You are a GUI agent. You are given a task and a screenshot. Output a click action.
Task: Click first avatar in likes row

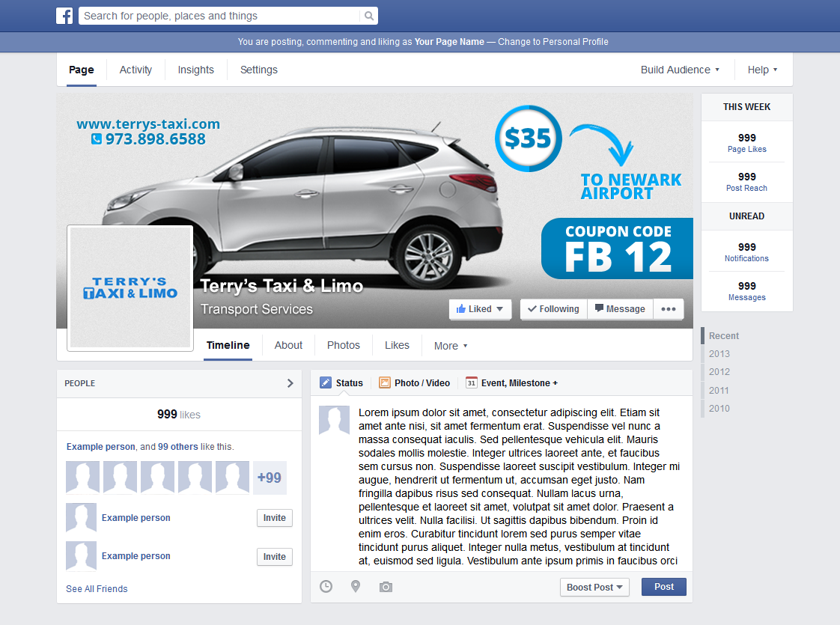click(82, 478)
